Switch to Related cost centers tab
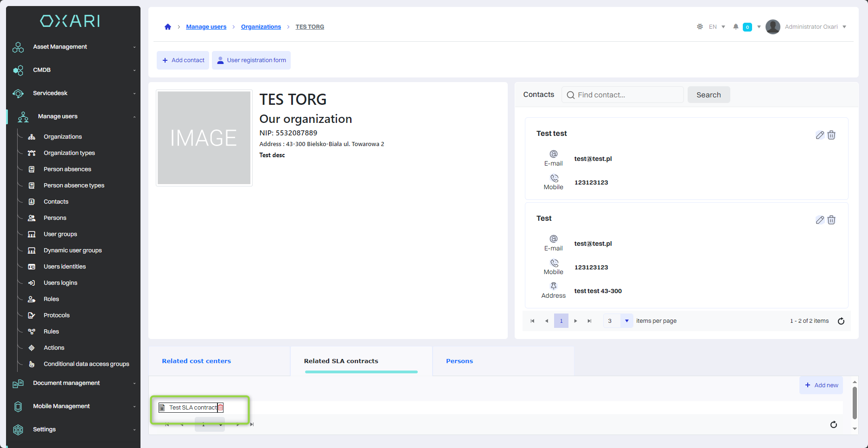 (197, 361)
